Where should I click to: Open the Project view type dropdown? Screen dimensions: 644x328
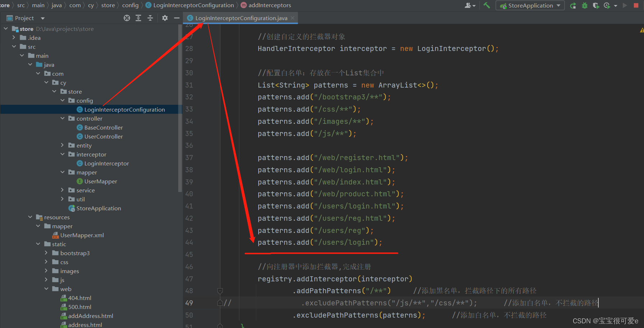click(x=43, y=18)
